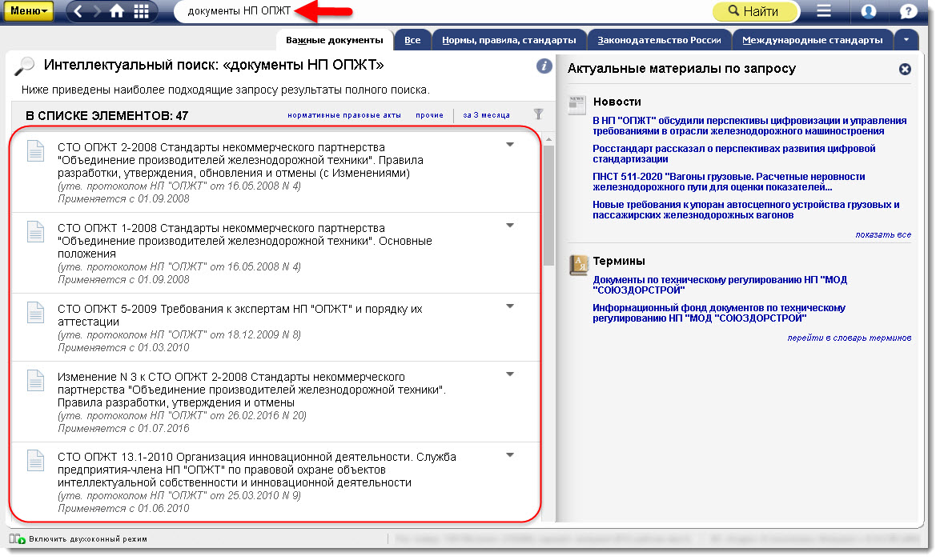
Task: Open the extra tabs dropdown arrow
Action: (x=906, y=39)
